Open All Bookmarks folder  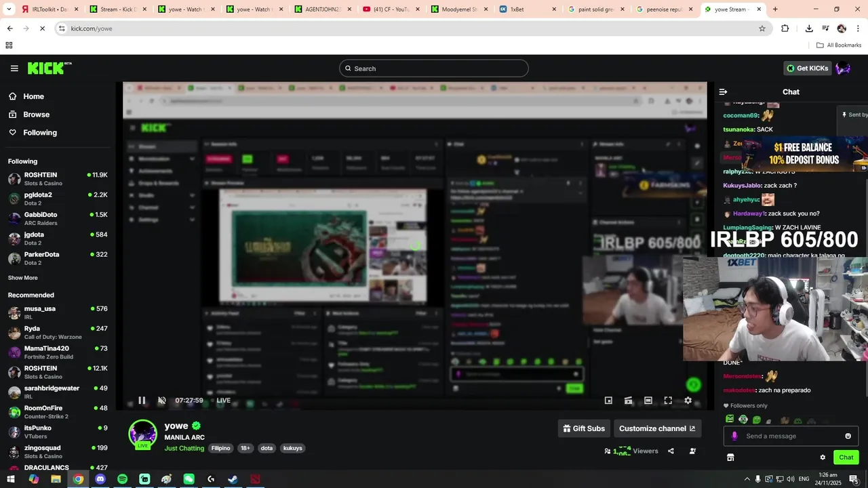[x=839, y=45]
